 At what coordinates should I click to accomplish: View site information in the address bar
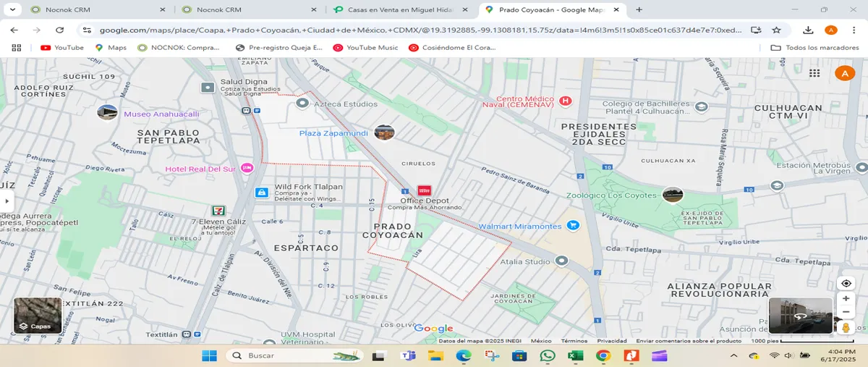coord(87,30)
